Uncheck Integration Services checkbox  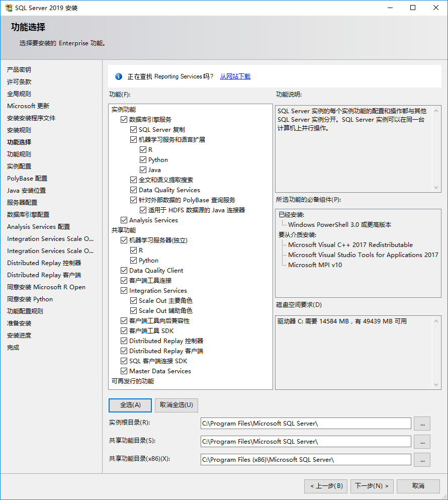click(x=124, y=291)
